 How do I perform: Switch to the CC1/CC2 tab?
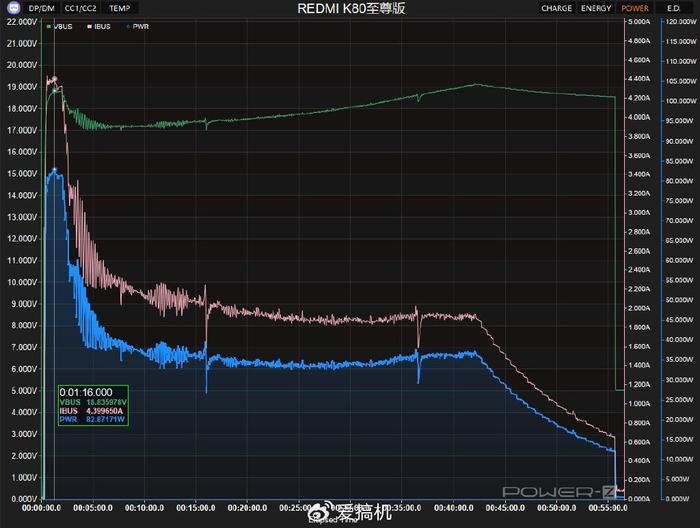click(80, 8)
